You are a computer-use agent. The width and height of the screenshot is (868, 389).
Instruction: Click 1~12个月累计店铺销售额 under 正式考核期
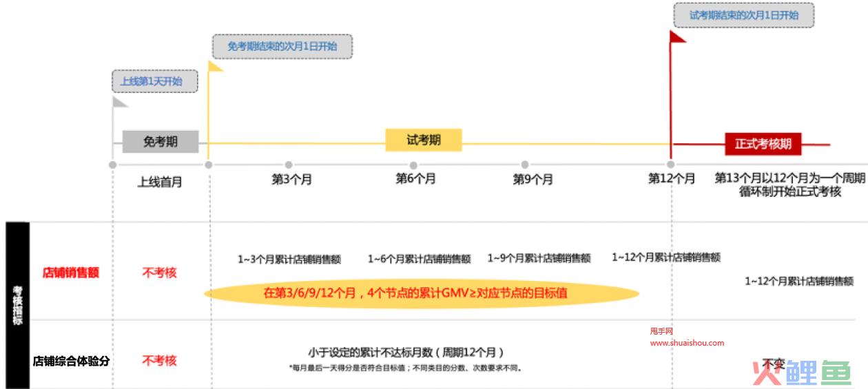point(799,281)
